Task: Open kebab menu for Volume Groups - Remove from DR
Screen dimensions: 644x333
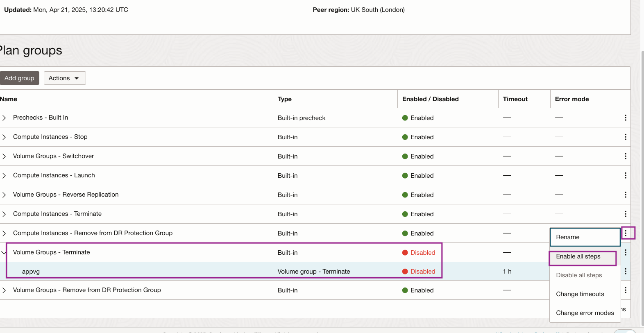Action: pyautogui.click(x=626, y=290)
